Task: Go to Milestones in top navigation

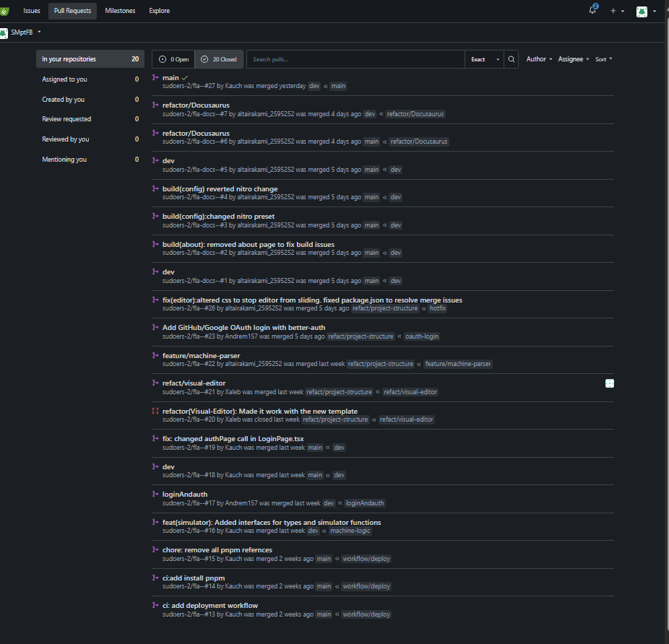Action: pos(120,11)
